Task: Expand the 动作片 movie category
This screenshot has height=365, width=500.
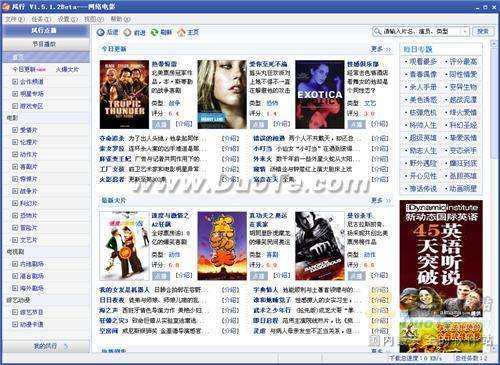Action: (15, 154)
